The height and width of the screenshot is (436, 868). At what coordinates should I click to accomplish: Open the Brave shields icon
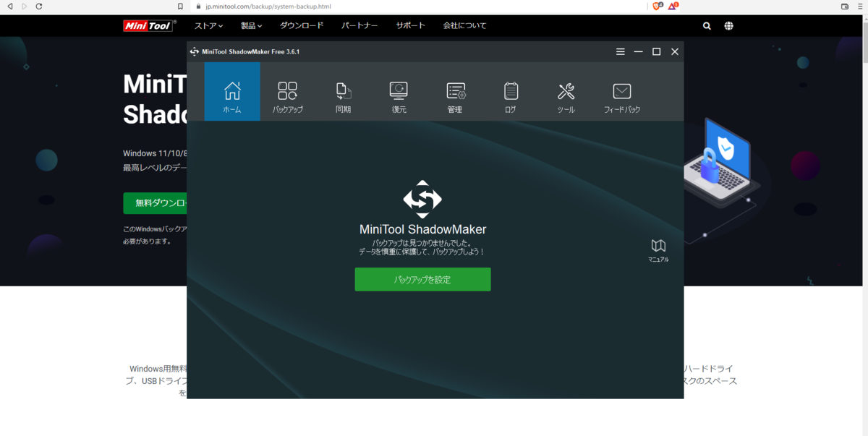click(657, 6)
